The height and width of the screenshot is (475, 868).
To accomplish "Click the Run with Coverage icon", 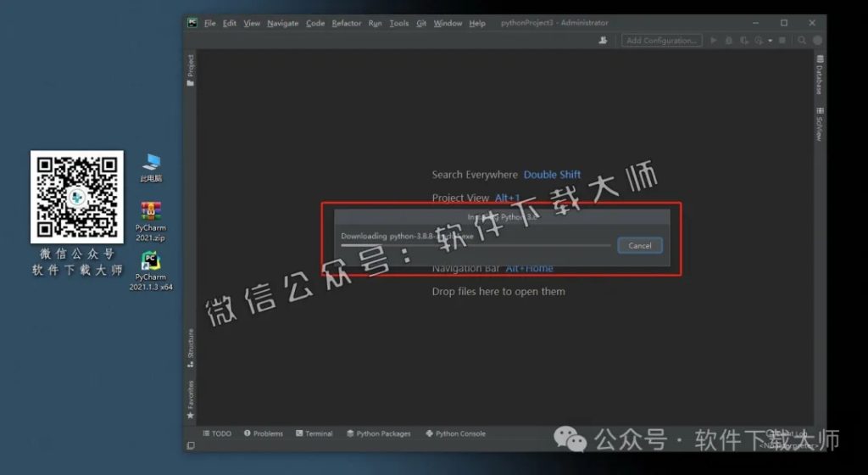I will (744, 41).
